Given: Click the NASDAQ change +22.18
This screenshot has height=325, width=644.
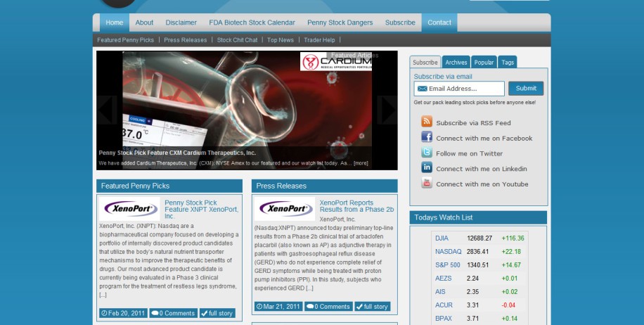Looking at the screenshot, I should coord(511,251).
